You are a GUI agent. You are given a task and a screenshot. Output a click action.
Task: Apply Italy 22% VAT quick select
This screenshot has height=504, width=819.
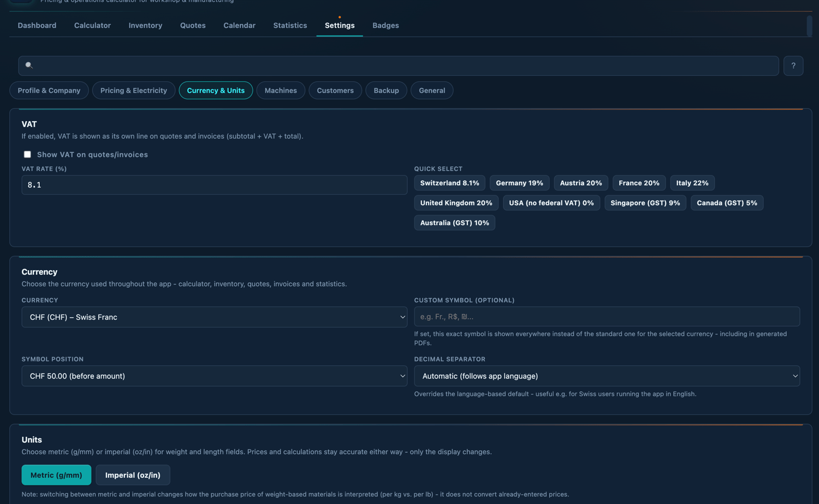[692, 183]
